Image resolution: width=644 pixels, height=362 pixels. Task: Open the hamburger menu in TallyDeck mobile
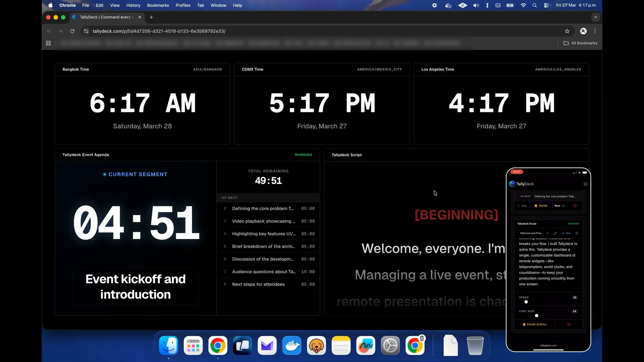pyautogui.click(x=585, y=184)
